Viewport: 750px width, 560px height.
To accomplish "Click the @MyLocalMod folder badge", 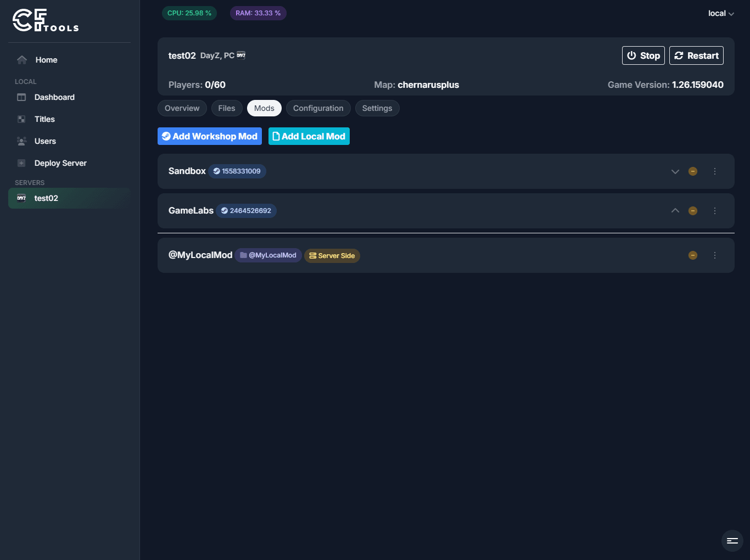I will pos(268,255).
